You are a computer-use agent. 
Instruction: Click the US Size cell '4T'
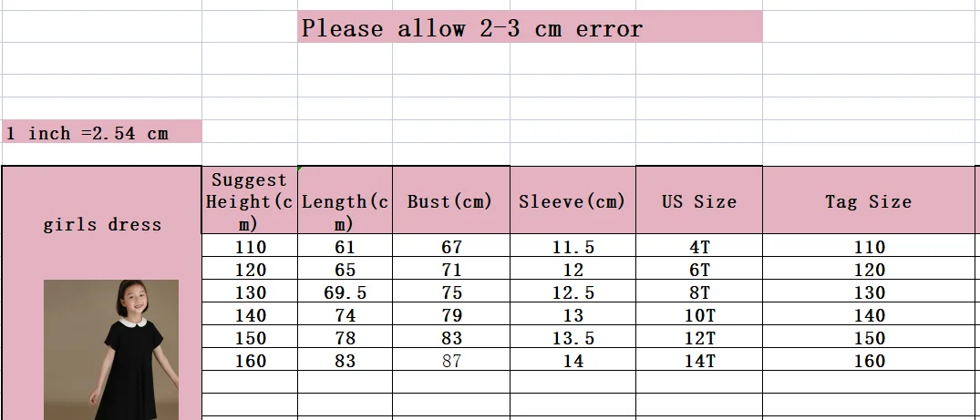pyautogui.click(x=699, y=247)
